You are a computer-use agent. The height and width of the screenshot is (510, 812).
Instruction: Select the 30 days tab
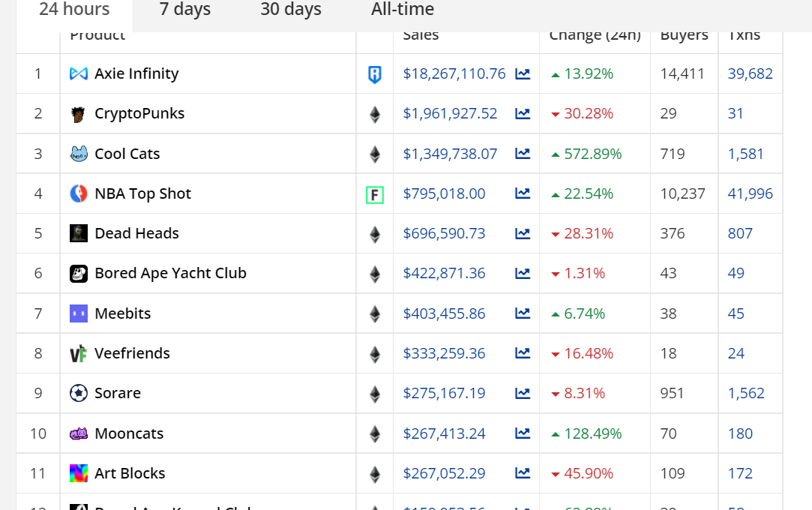coord(291,10)
